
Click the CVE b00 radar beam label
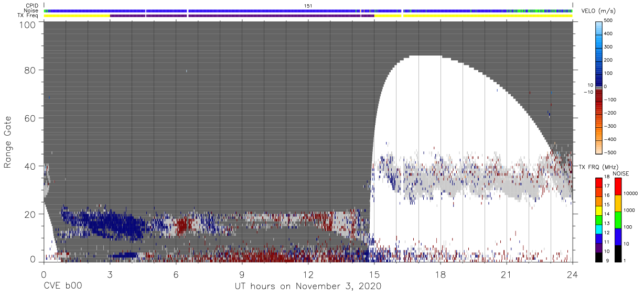click(62, 287)
